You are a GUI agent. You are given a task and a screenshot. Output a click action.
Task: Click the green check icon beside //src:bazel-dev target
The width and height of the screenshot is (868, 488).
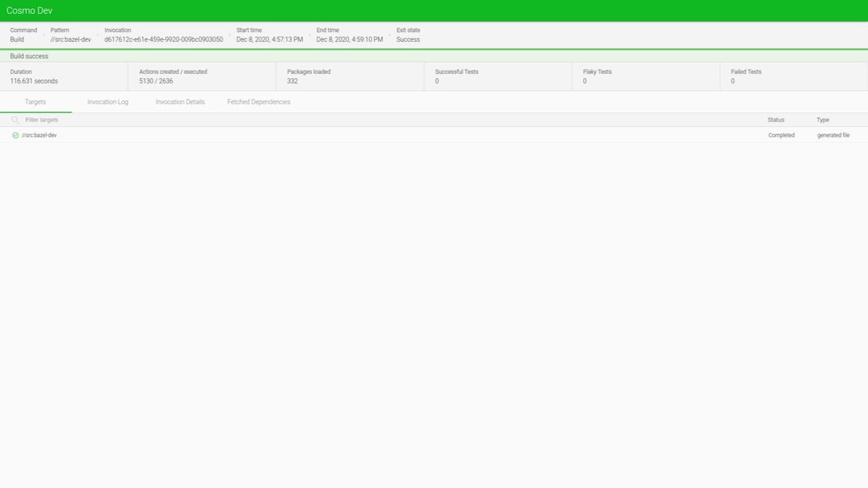[16, 136]
